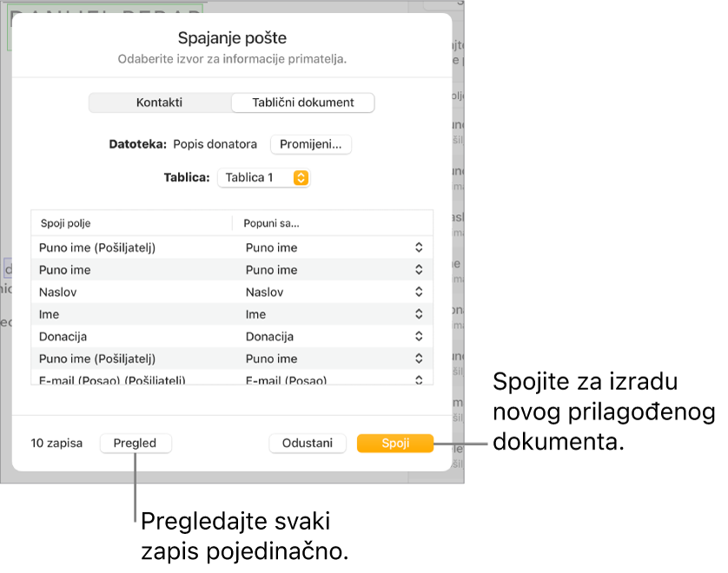Screen dimensions: 728x573
Task: Open popup for the Donacija row
Action: click(419, 336)
